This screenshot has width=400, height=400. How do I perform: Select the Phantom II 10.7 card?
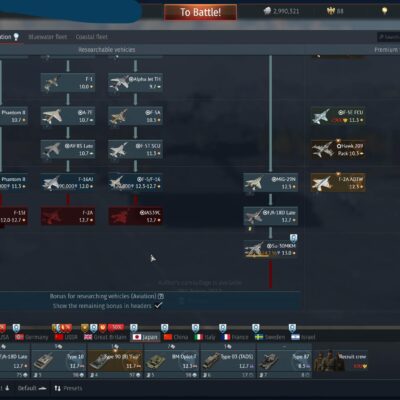pos(14,116)
